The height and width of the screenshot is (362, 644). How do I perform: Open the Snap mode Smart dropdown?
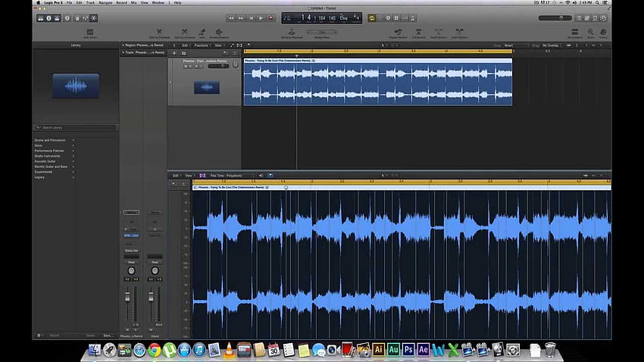pos(515,45)
